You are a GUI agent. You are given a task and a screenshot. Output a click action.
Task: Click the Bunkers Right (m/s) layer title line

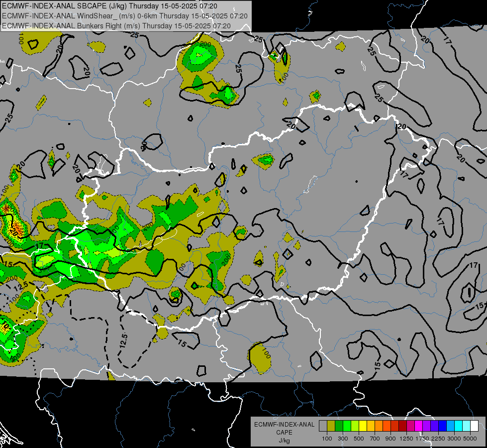pyautogui.click(x=116, y=26)
